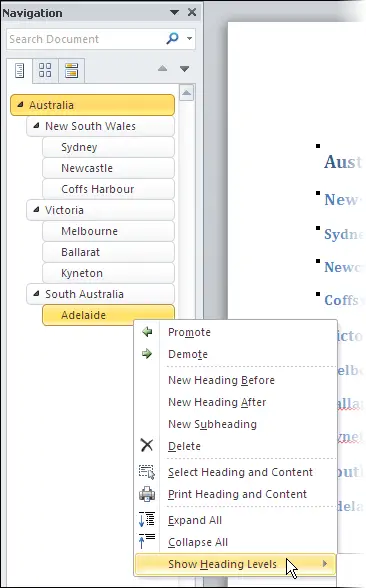Switch to the browse search results tab
The width and height of the screenshot is (366, 588).
tap(71, 70)
